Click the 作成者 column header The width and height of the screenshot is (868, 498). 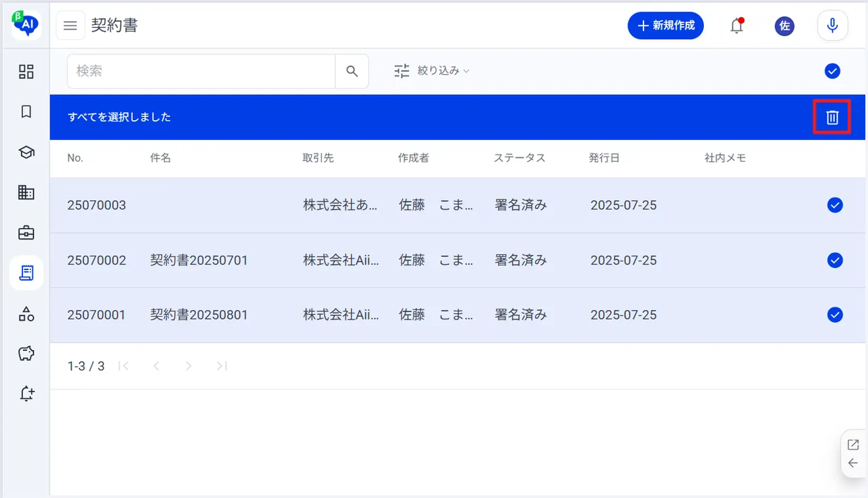pos(414,158)
